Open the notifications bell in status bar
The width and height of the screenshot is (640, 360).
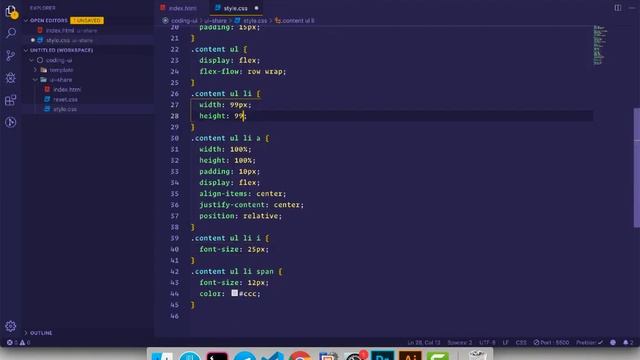click(626, 342)
